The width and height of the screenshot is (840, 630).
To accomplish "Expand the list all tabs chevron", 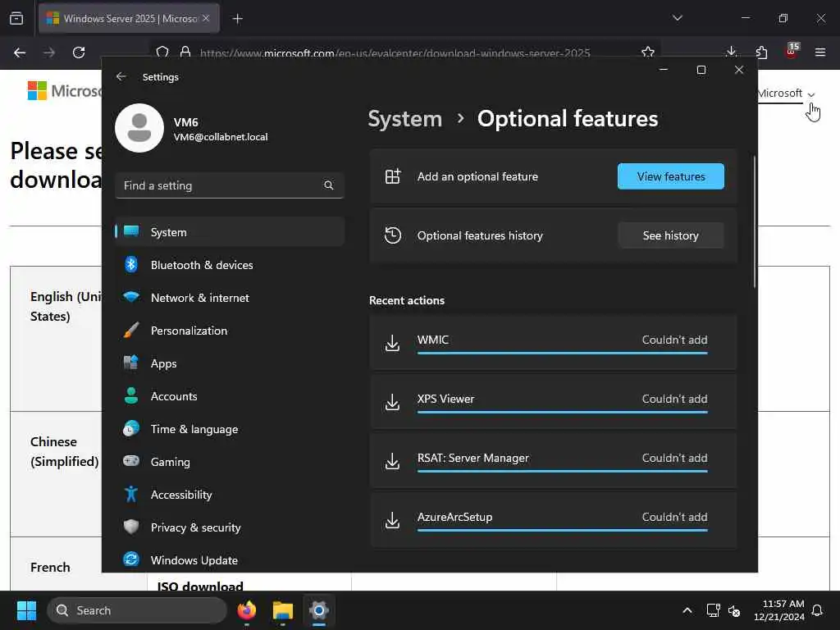I will click(x=677, y=18).
